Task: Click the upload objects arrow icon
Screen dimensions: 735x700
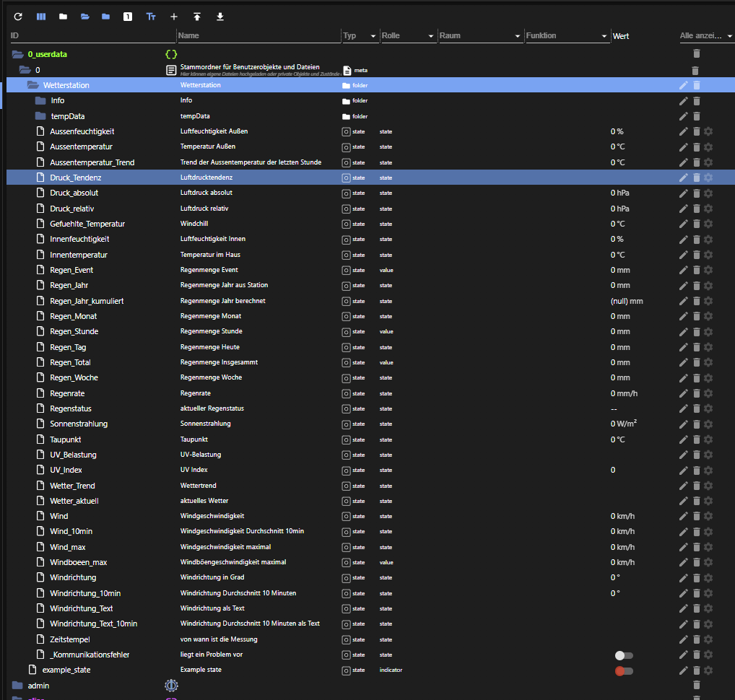Action: point(196,17)
